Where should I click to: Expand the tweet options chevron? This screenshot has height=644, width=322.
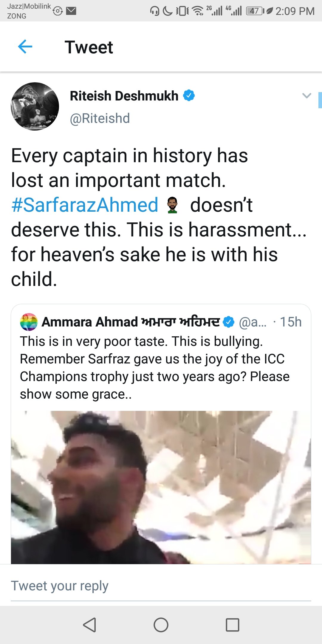click(x=306, y=96)
